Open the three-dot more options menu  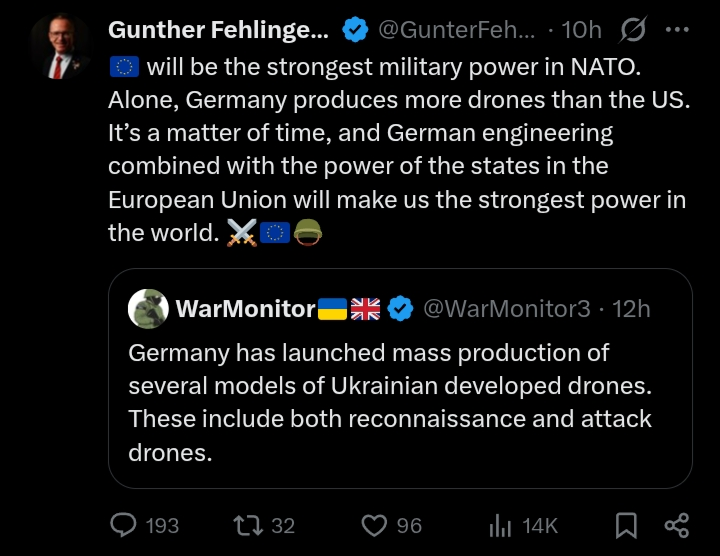(677, 29)
